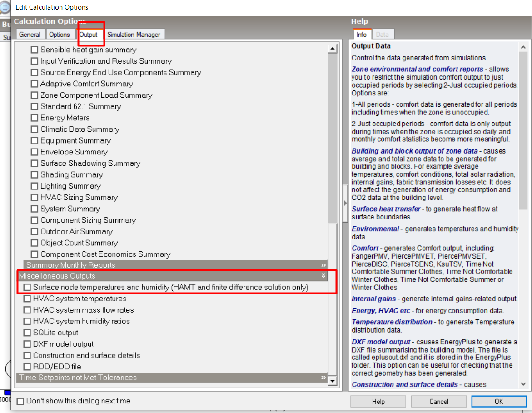Open the Comfort help link

(x=365, y=249)
